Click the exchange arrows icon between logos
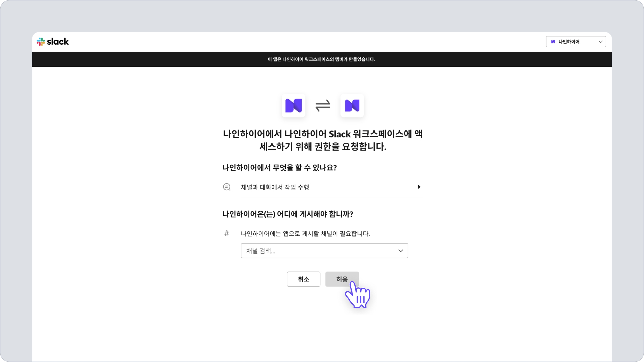 [x=323, y=106]
